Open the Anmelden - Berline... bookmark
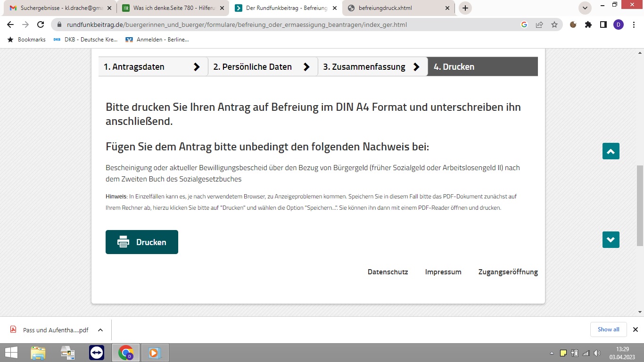644x362 pixels. pyautogui.click(x=157, y=40)
